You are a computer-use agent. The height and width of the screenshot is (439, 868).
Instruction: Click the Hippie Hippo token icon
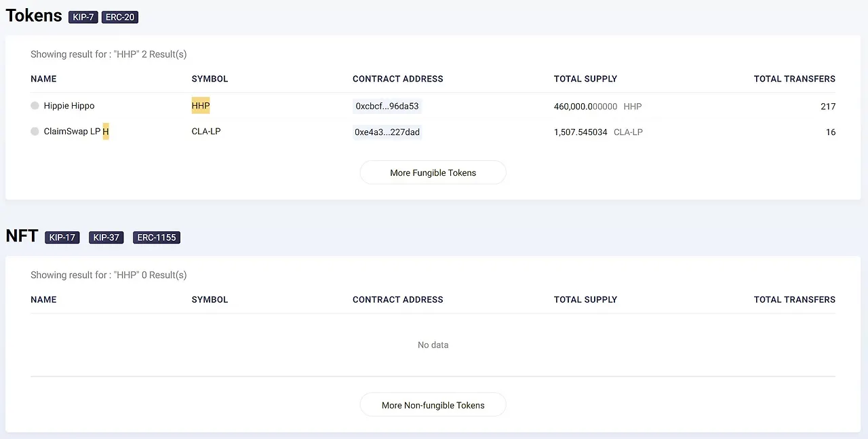pyautogui.click(x=35, y=106)
